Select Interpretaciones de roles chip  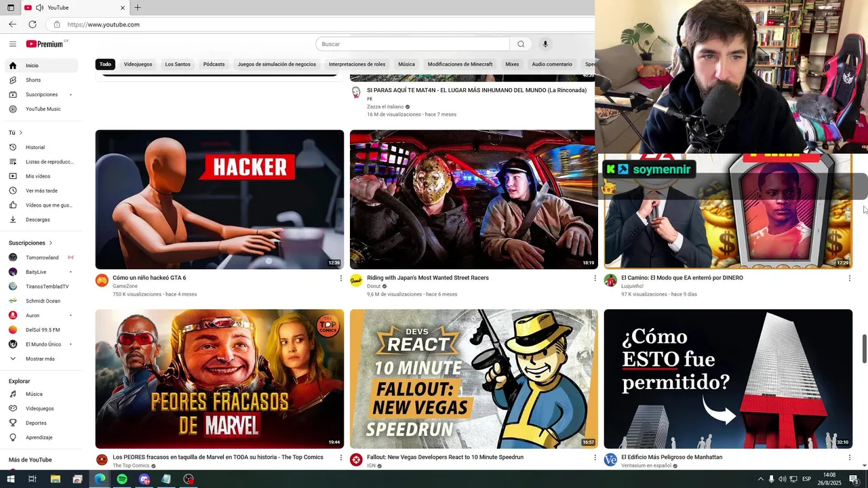357,64
